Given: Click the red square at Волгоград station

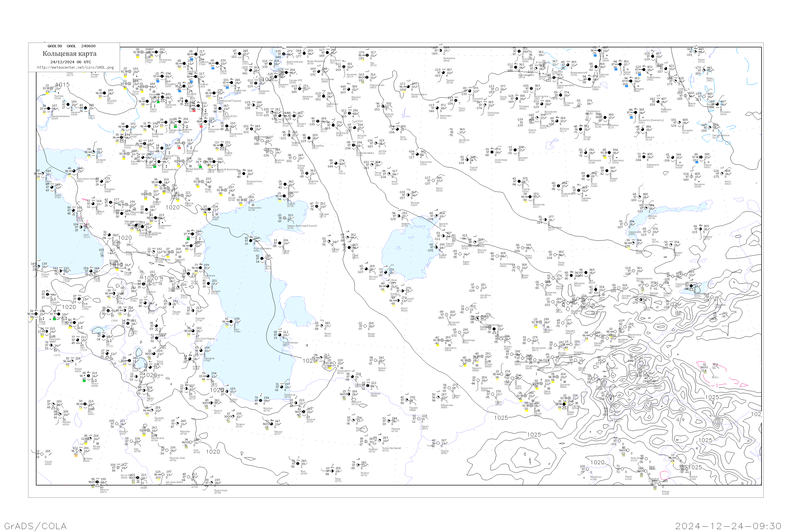Looking at the screenshot, I should click(x=180, y=148).
